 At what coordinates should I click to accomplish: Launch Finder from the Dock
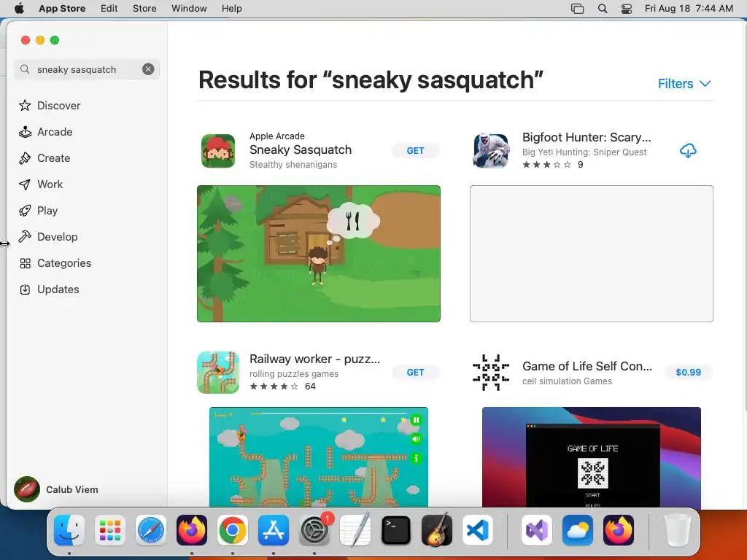pos(69,531)
